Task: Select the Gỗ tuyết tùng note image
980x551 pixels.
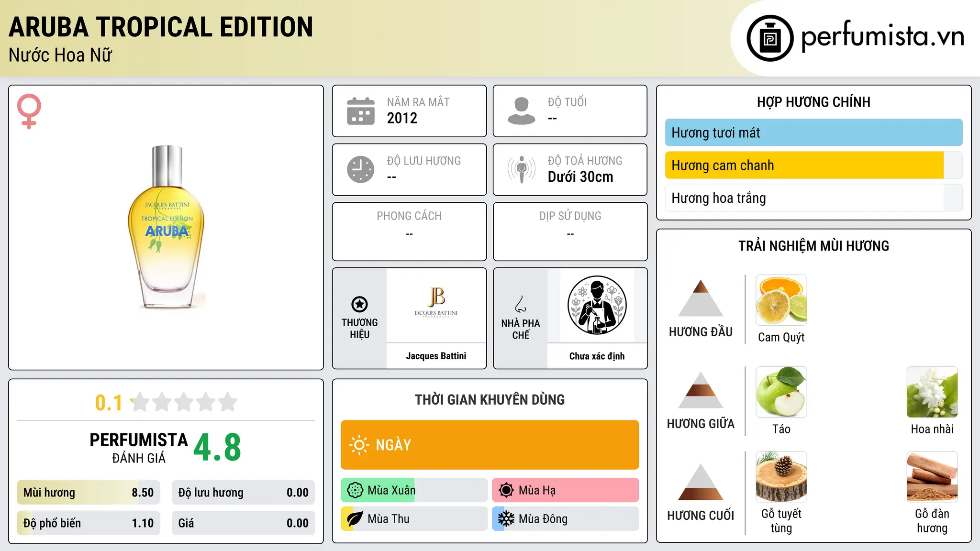Action: coord(781,477)
